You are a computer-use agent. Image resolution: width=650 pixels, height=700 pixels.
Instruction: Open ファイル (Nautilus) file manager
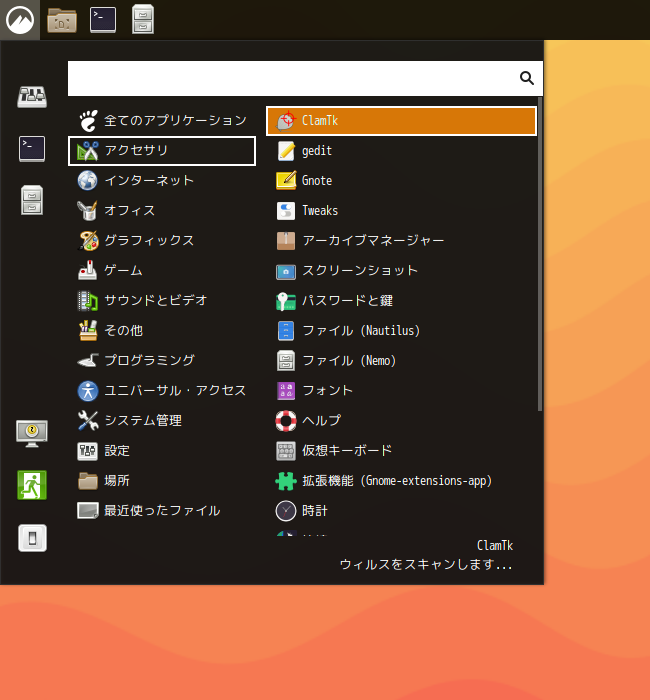pyautogui.click(x=401, y=331)
